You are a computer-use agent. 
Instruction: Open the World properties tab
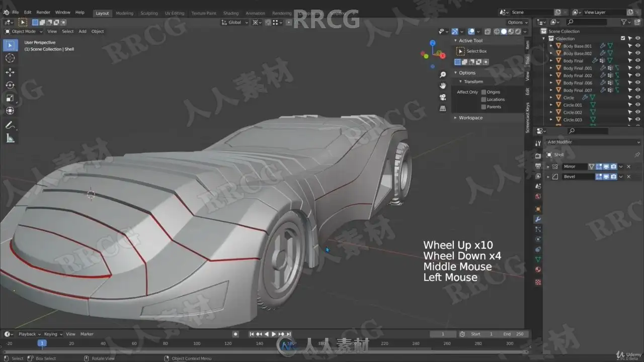538,197
